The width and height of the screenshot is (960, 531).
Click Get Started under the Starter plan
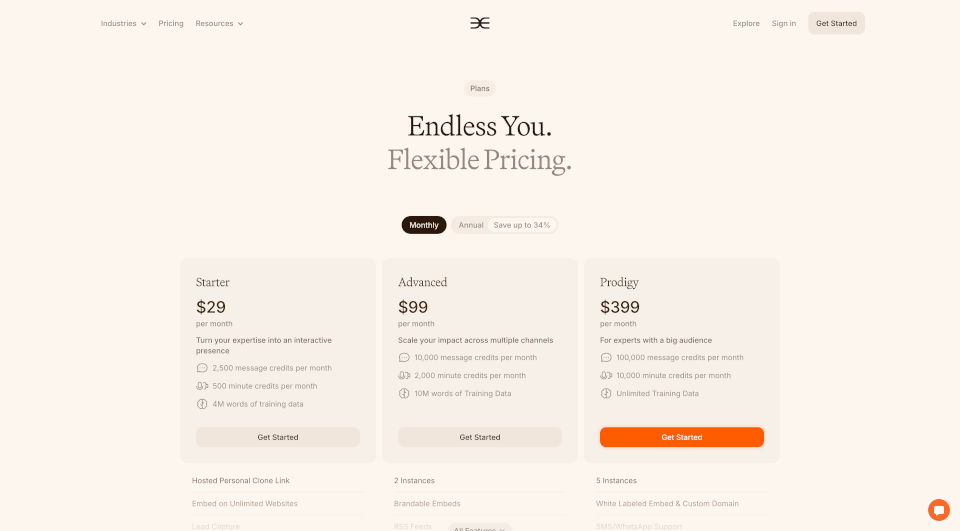(x=278, y=437)
